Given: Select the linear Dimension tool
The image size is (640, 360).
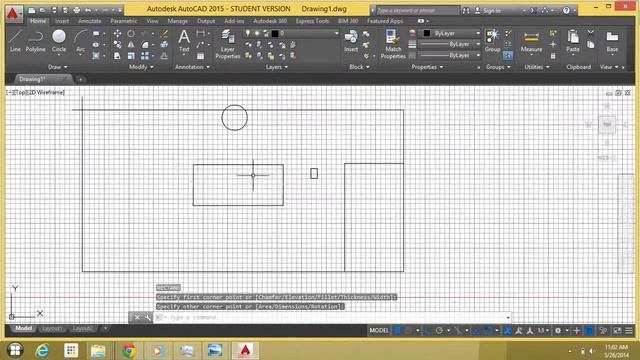Looking at the screenshot, I should pos(200,33).
